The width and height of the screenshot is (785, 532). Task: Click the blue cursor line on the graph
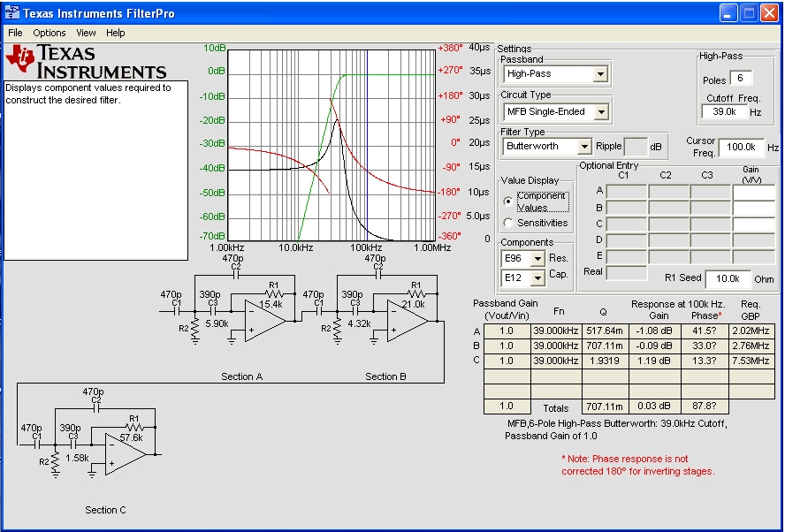click(367, 145)
